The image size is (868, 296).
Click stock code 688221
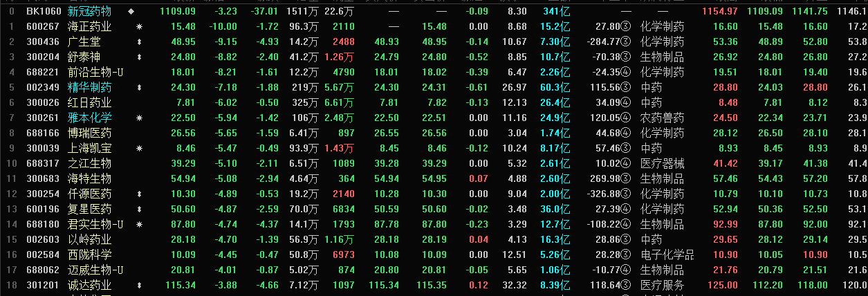43,72
